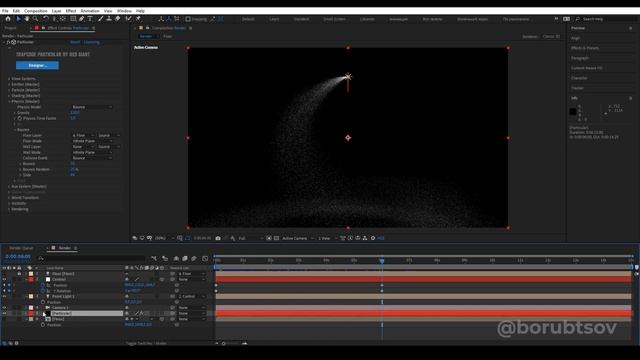Open the composition mini-flowchart in timeline
Image resolution: width=640 pixels, height=360 pixels.
tap(154, 258)
